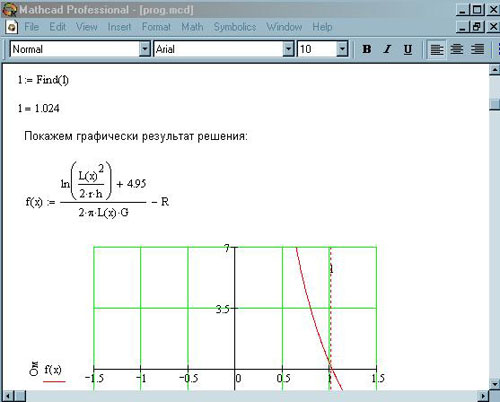Click the f(x) legend label beside graph
This screenshot has width=500, height=402.
click(53, 369)
